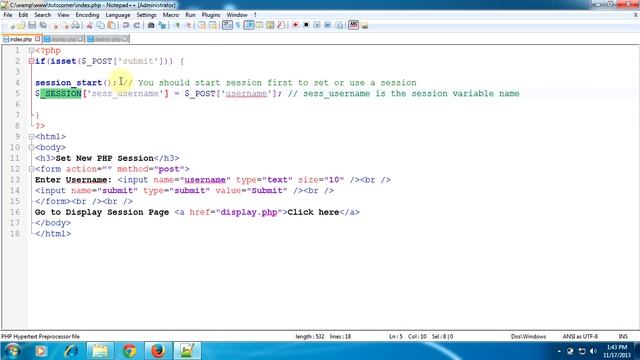The image size is (640, 360).
Task: Undo the last edit via toolbar
Action: 126,25
